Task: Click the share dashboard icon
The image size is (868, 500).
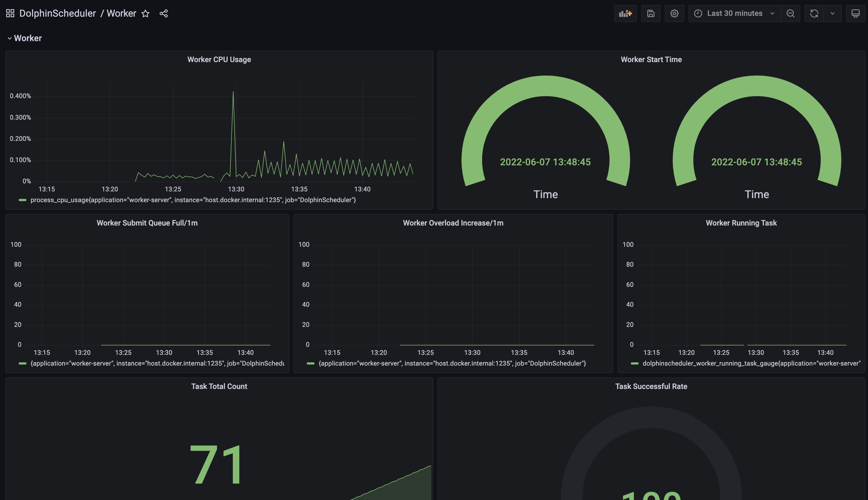Action: coord(164,13)
